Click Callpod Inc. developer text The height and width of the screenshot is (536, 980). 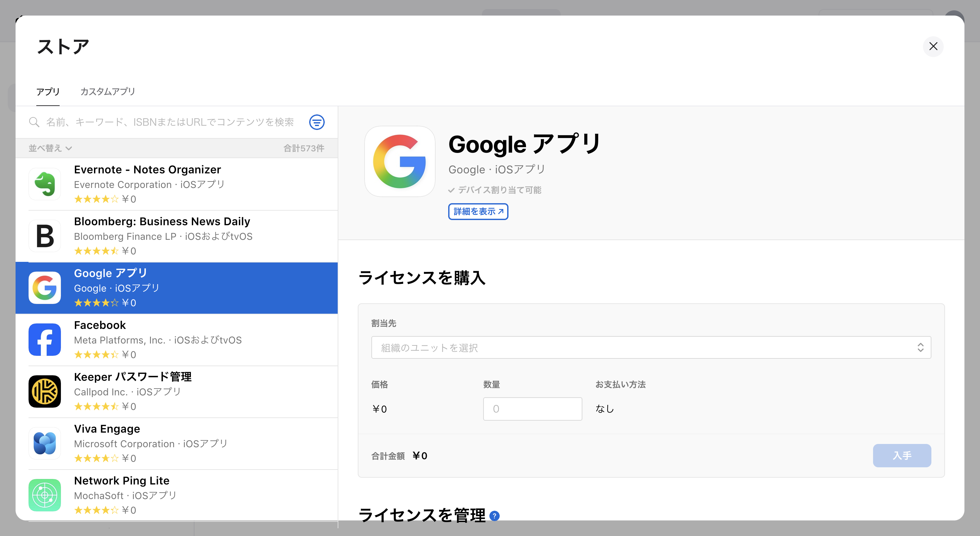[x=101, y=392]
